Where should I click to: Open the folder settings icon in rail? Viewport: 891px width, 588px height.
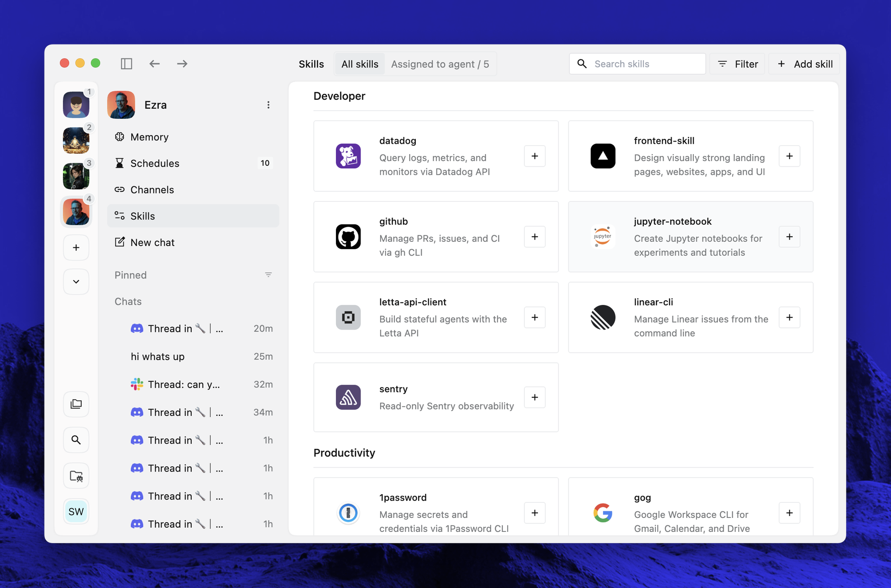(x=76, y=476)
